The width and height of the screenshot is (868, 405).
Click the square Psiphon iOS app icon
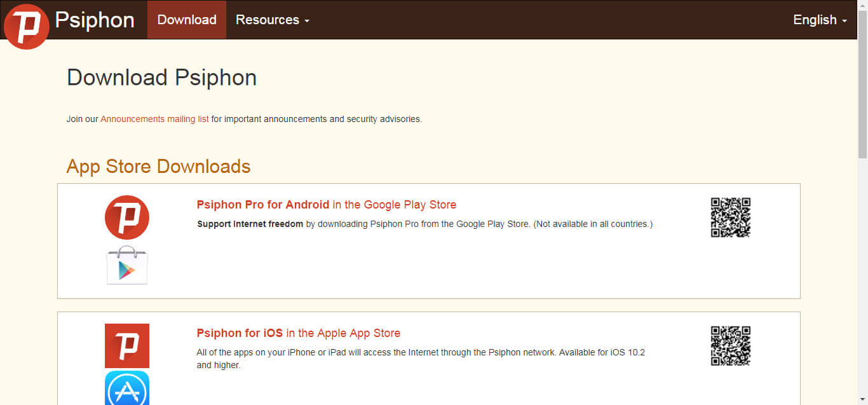(x=127, y=346)
